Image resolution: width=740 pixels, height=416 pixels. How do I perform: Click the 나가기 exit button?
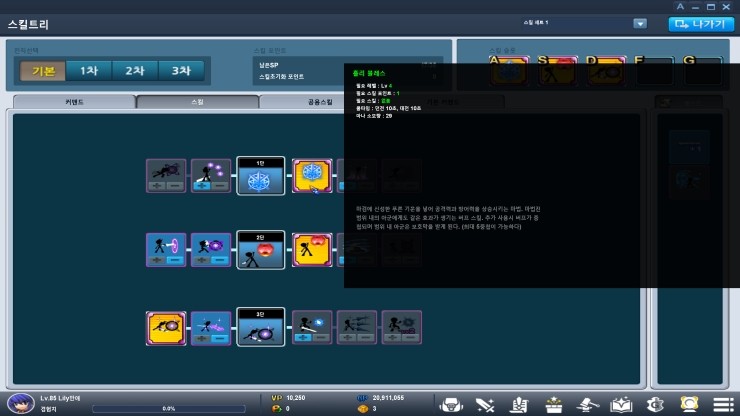pos(701,24)
